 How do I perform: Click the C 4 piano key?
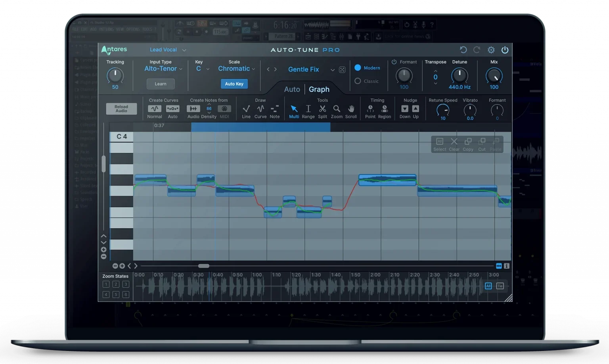pyautogui.click(x=121, y=137)
